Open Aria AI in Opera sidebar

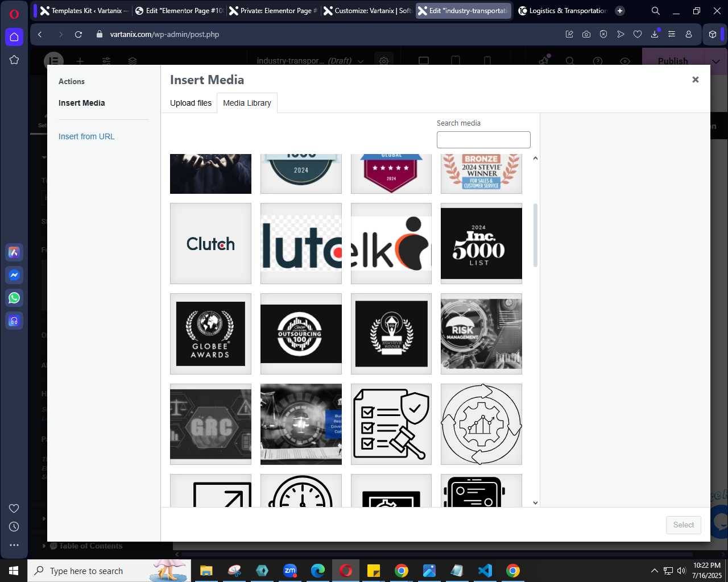coord(14,252)
